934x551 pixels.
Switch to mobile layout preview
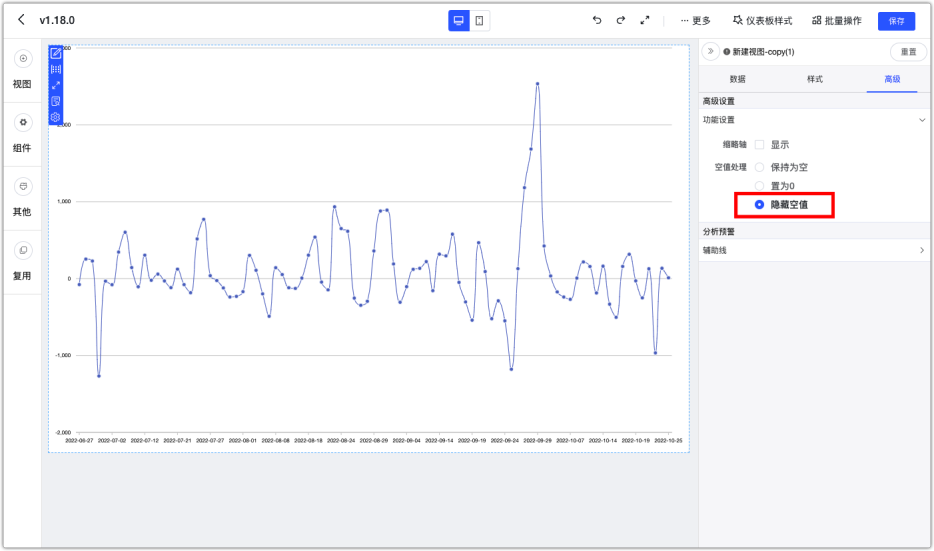[480, 20]
